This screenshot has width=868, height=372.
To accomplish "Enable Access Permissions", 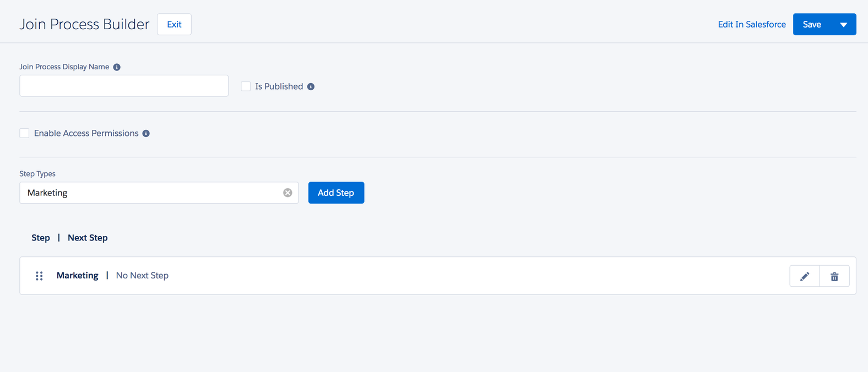I will coord(24,133).
